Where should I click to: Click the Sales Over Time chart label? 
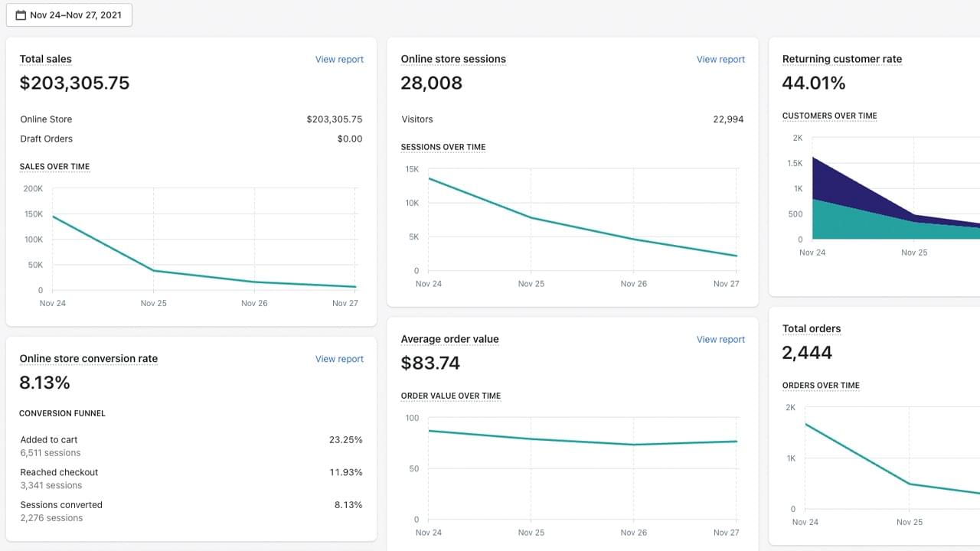pyautogui.click(x=54, y=167)
